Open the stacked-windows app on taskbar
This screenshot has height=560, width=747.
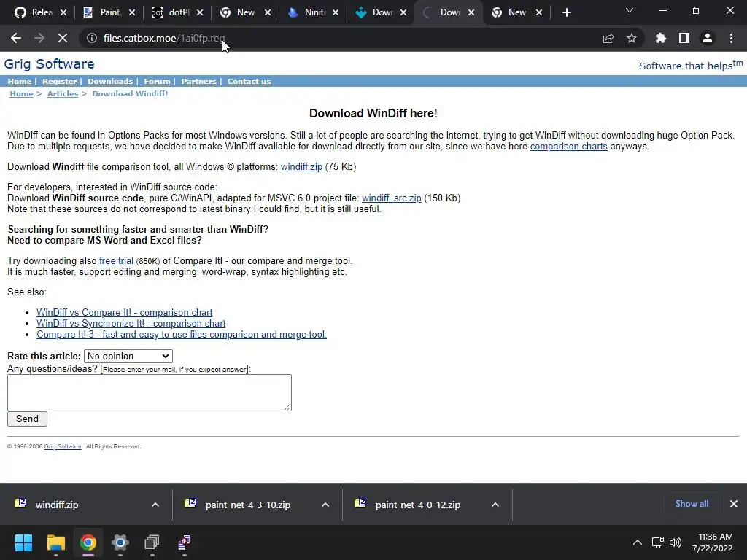152,542
